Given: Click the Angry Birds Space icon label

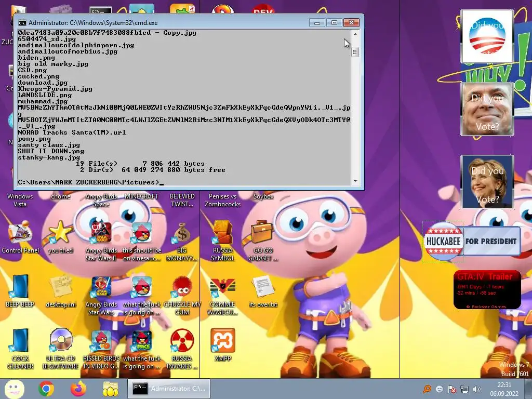Looking at the screenshot, I should (101, 200).
